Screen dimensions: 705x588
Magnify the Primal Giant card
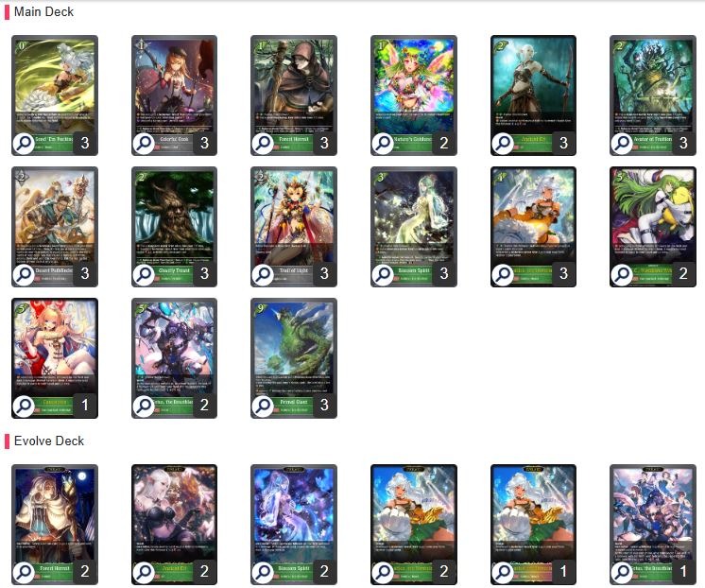(263, 406)
